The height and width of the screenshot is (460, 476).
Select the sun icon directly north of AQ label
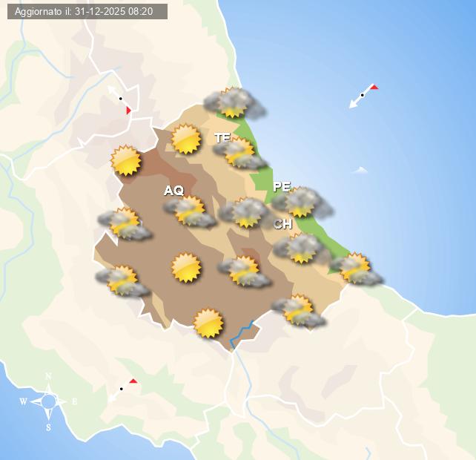click(186, 139)
